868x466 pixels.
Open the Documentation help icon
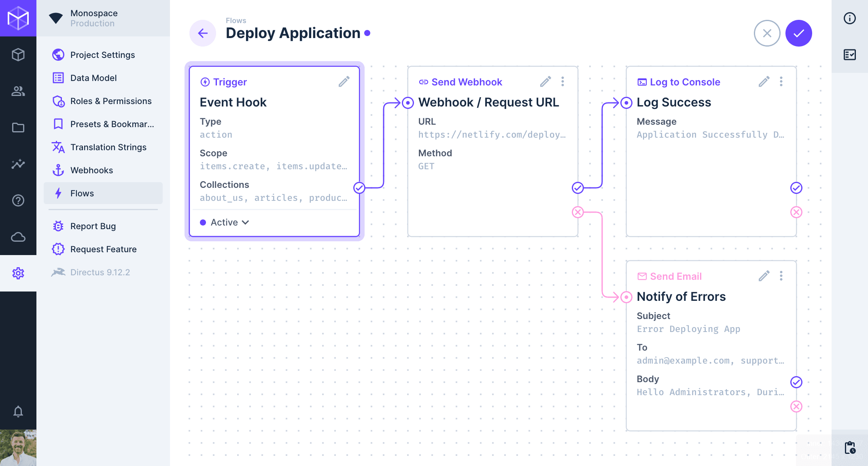click(x=18, y=200)
